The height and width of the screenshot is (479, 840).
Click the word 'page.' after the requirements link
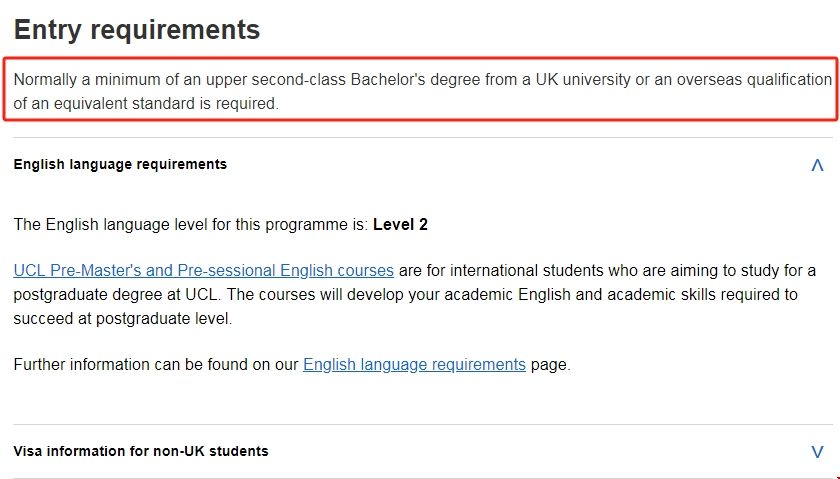click(550, 365)
